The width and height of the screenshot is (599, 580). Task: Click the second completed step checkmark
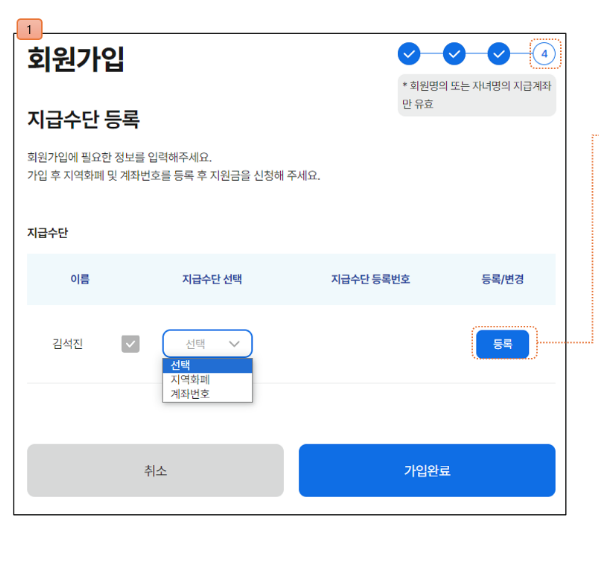click(454, 54)
